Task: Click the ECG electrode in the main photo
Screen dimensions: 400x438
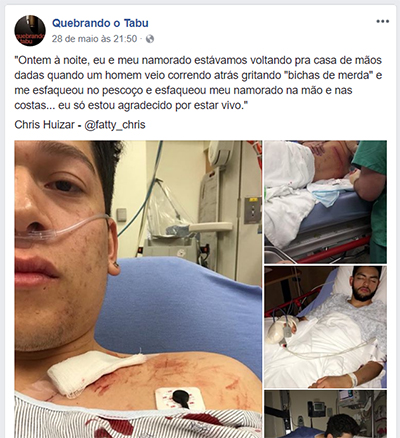Action: coord(180,399)
